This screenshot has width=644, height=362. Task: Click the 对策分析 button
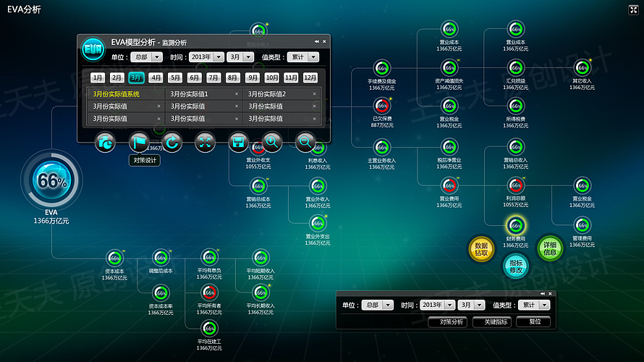[x=447, y=321]
